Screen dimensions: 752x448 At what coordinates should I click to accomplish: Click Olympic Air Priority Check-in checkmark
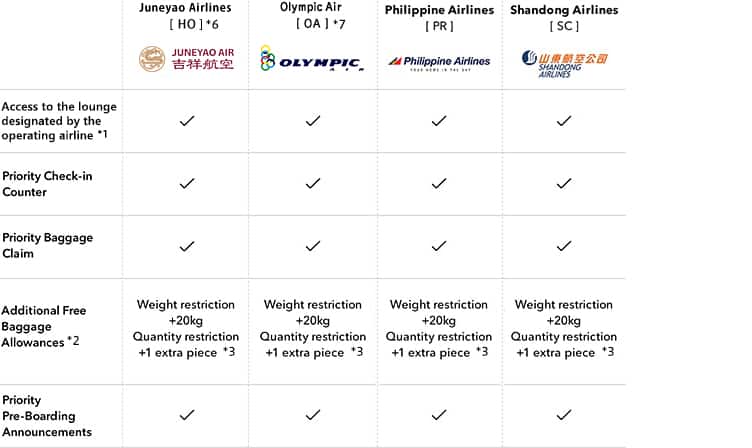(x=313, y=184)
